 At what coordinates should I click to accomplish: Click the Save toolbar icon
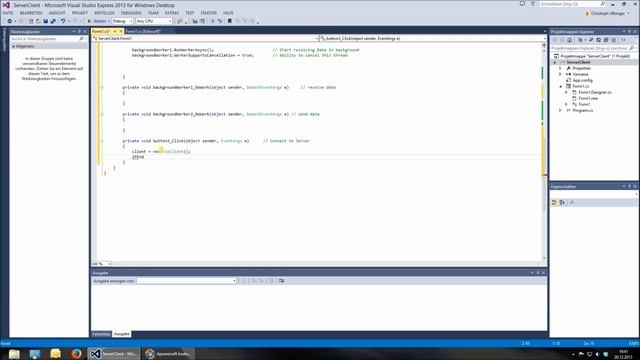(45, 21)
